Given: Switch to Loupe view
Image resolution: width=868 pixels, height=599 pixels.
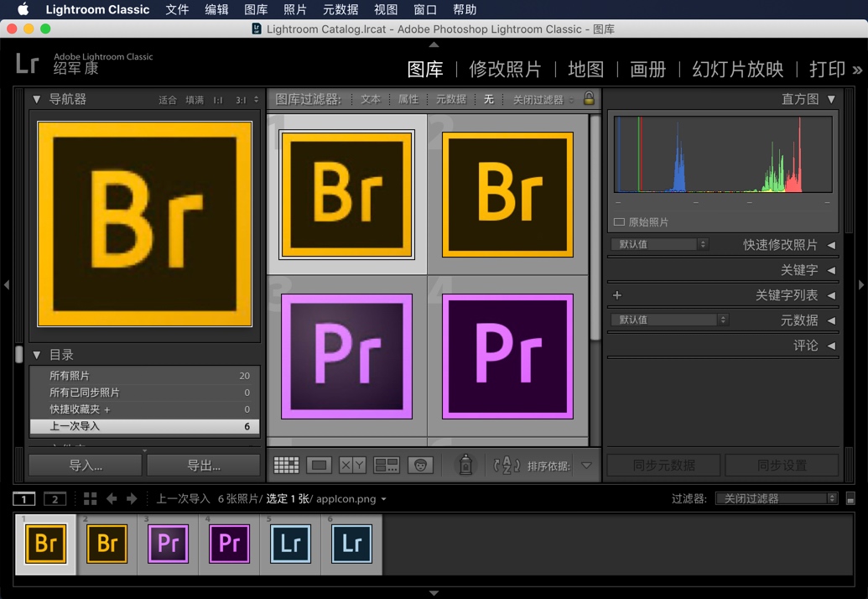Looking at the screenshot, I should tap(319, 465).
